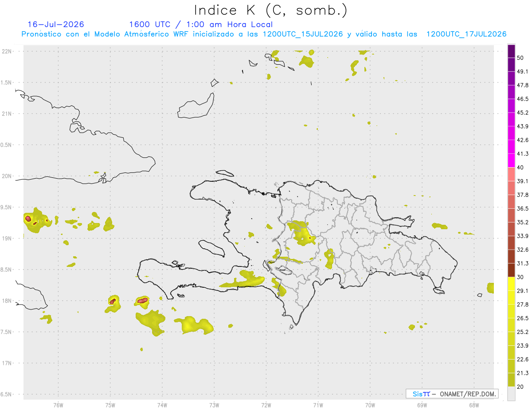Click the legend value '47.8'
532x411 pixels.
tap(523, 85)
